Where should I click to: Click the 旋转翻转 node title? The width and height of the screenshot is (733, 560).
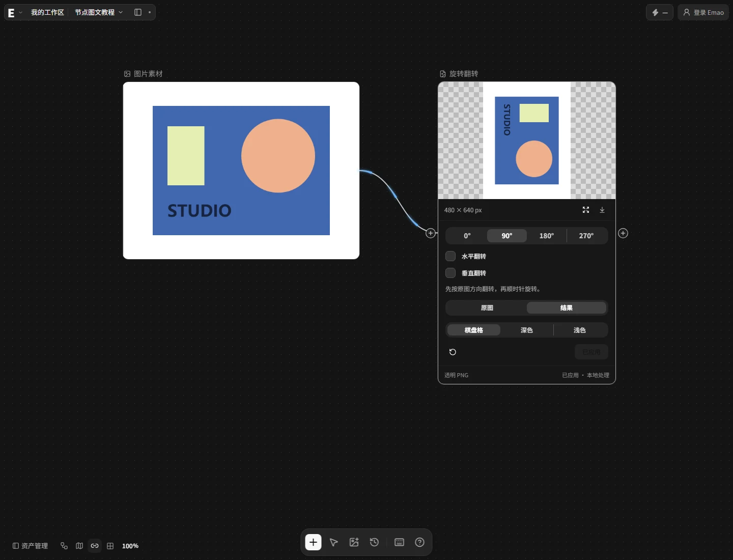pos(464,74)
